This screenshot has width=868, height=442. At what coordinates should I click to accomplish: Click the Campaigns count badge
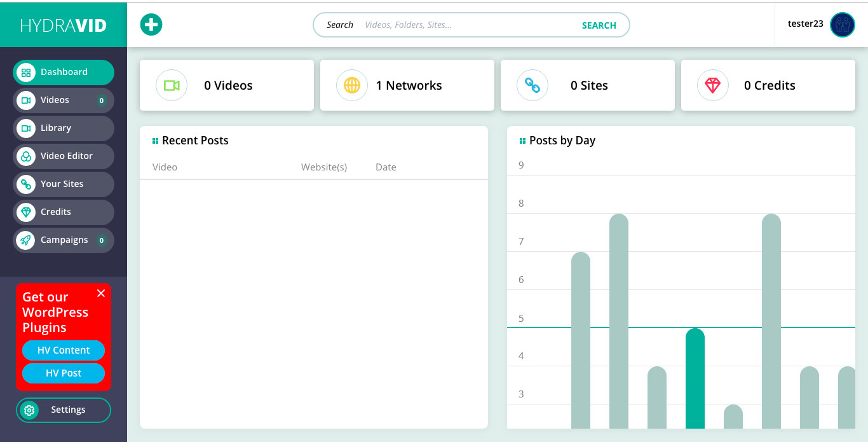click(x=101, y=240)
